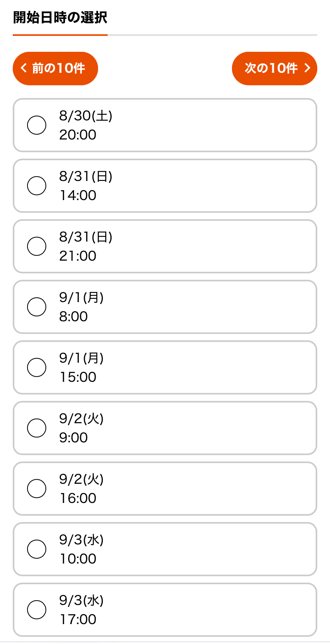
Task: Click the 9/3(水) date label above 17:00
Action: point(81,600)
